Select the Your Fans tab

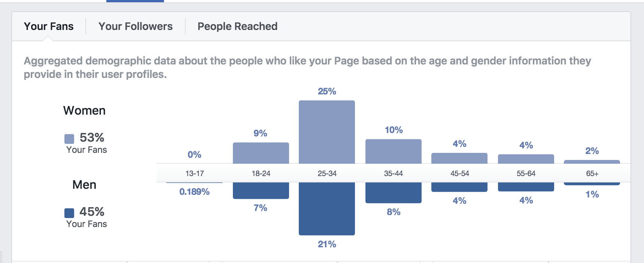point(49,26)
